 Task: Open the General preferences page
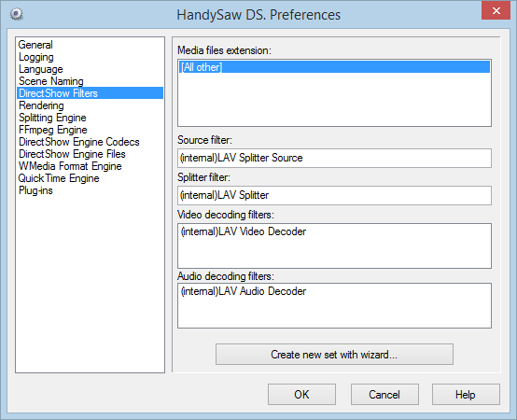click(x=35, y=45)
